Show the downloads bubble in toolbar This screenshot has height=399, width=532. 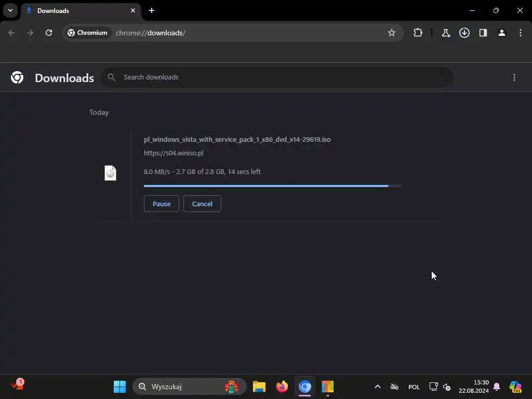464,33
